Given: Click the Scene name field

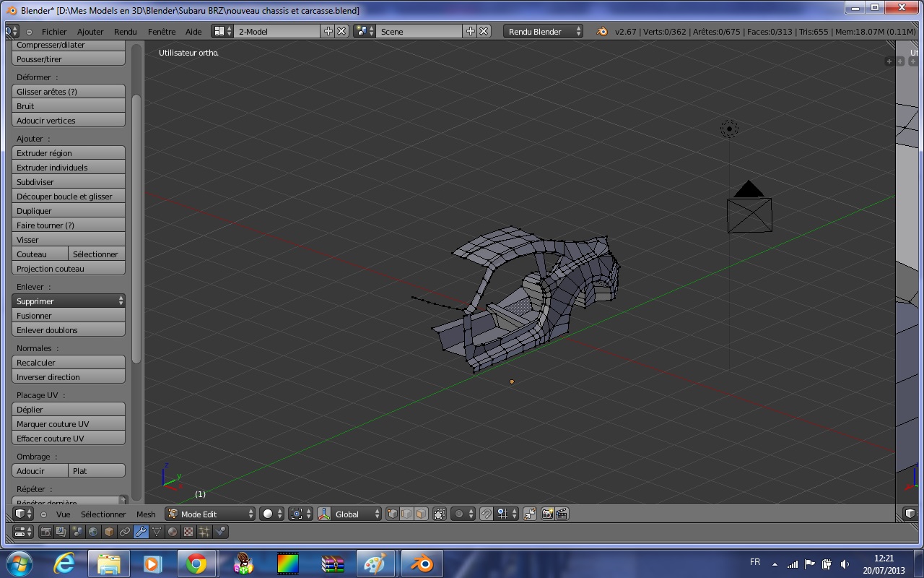Looking at the screenshot, I should (420, 31).
